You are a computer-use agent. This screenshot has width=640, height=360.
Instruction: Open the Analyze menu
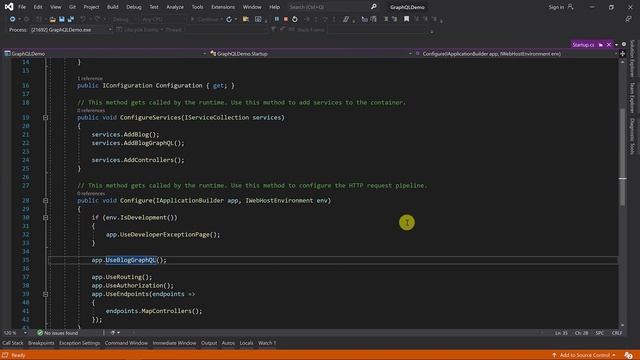coord(175,7)
